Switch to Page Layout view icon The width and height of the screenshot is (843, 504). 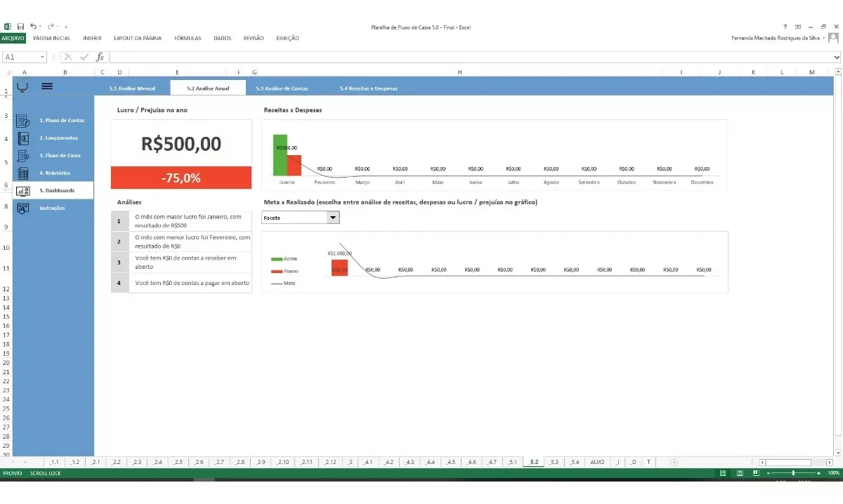coord(739,474)
